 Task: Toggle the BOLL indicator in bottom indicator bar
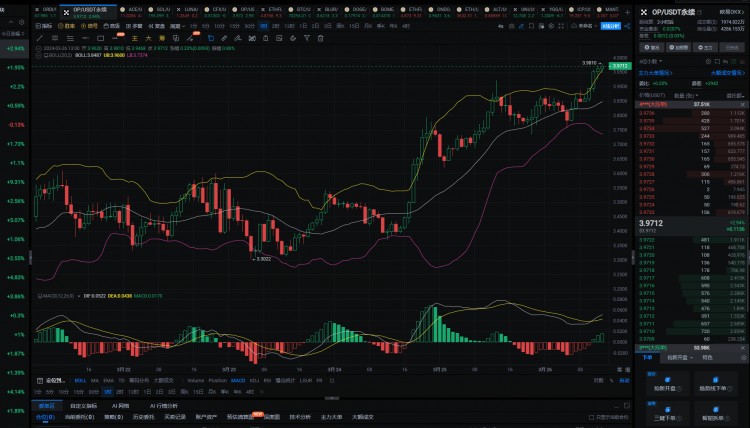tap(80, 381)
